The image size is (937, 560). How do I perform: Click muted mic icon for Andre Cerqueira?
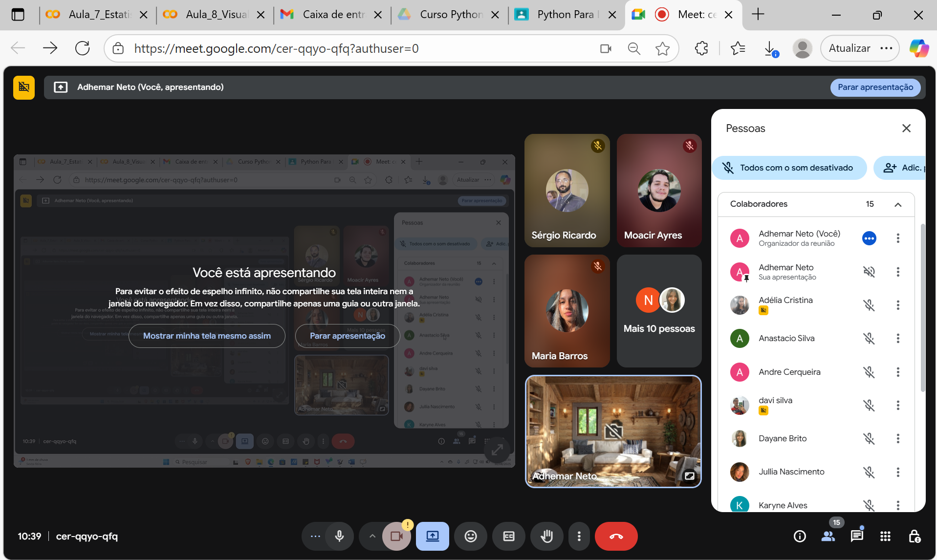point(869,372)
